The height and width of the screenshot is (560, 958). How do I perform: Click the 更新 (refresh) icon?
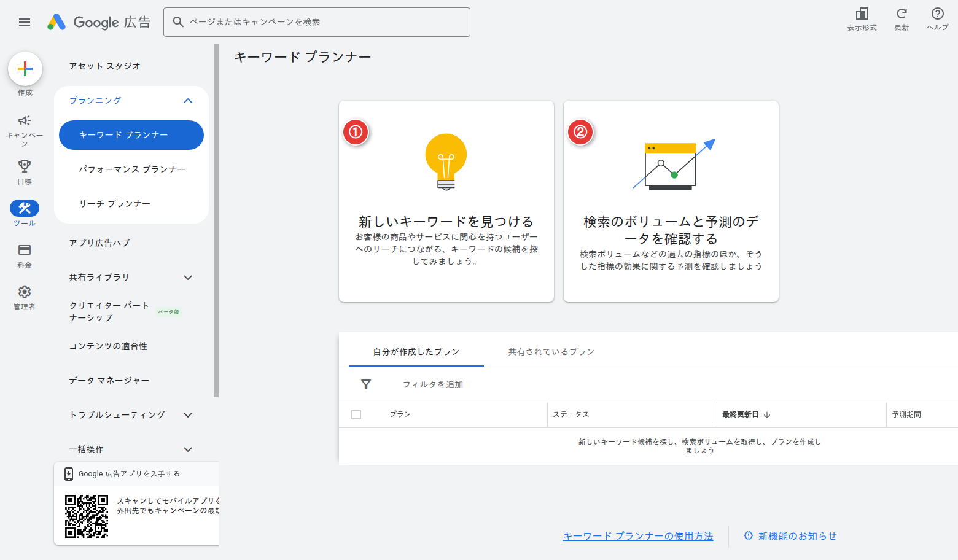point(901,14)
